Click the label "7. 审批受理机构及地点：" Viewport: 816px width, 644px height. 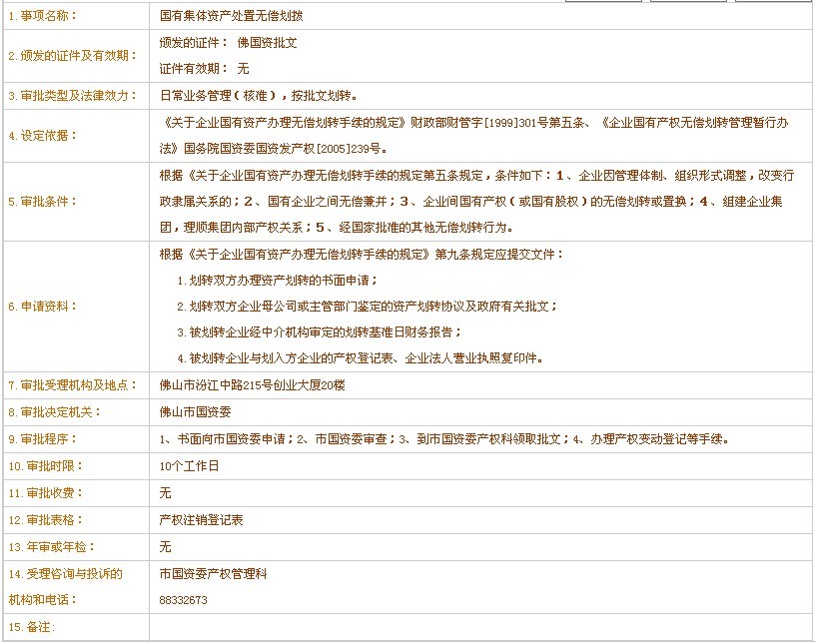(72, 385)
